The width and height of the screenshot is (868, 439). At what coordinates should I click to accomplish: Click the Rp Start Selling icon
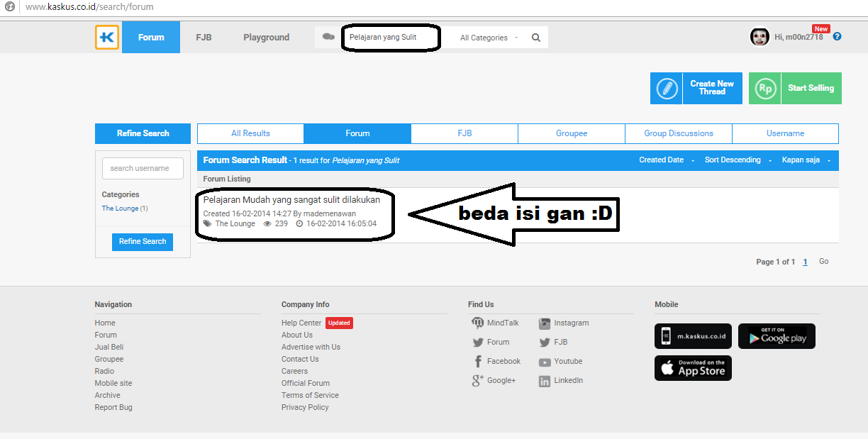point(764,88)
